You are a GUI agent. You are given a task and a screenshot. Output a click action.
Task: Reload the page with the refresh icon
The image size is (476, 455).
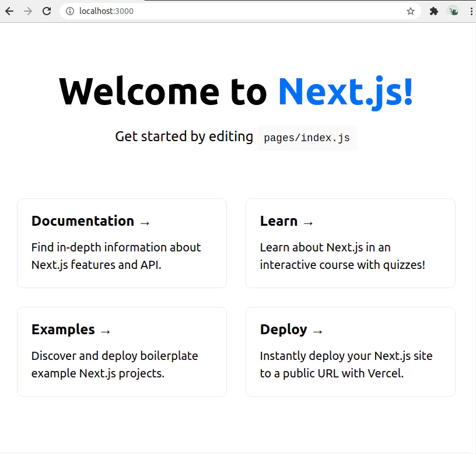pos(47,11)
